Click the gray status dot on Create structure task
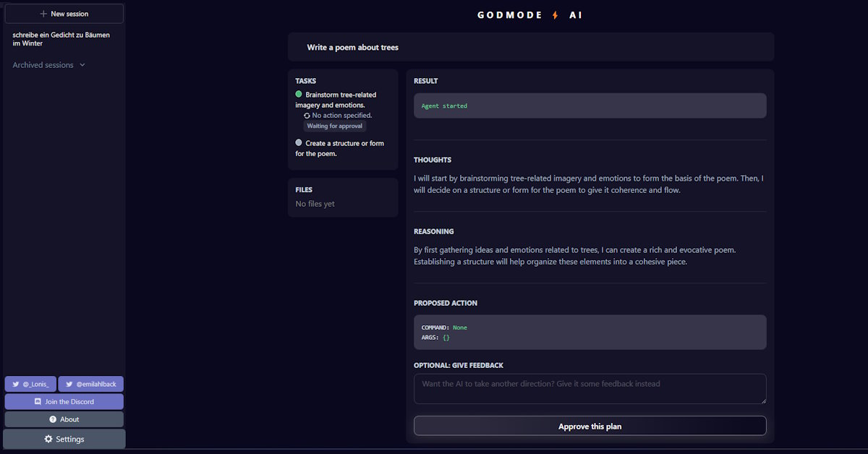 click(299, 142)
